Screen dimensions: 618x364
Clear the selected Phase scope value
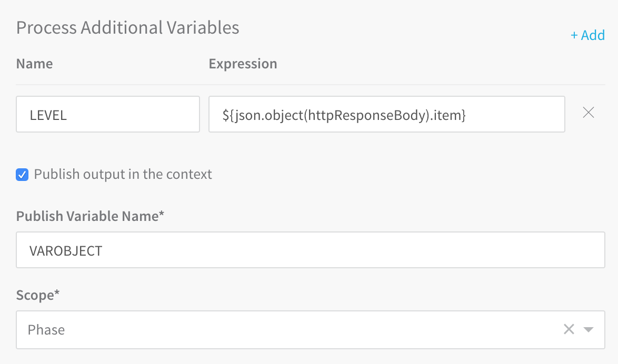point(569,329)
